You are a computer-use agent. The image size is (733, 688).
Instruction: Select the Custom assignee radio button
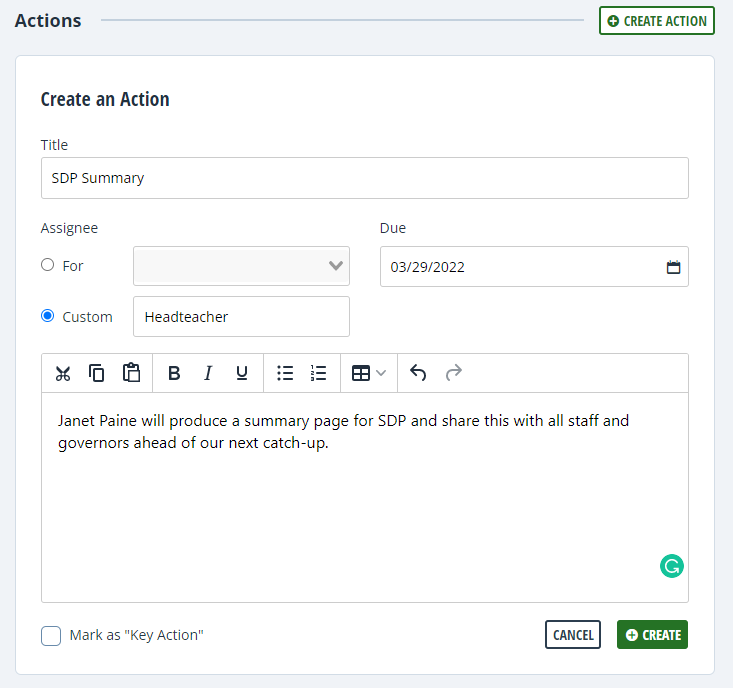click(48, 316)
